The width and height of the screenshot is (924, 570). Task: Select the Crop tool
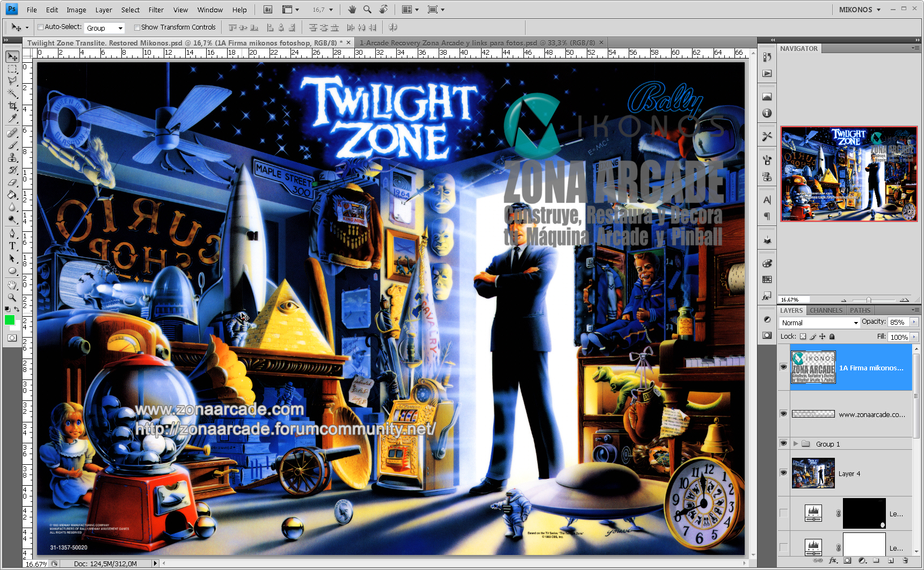tap(12, 106)
